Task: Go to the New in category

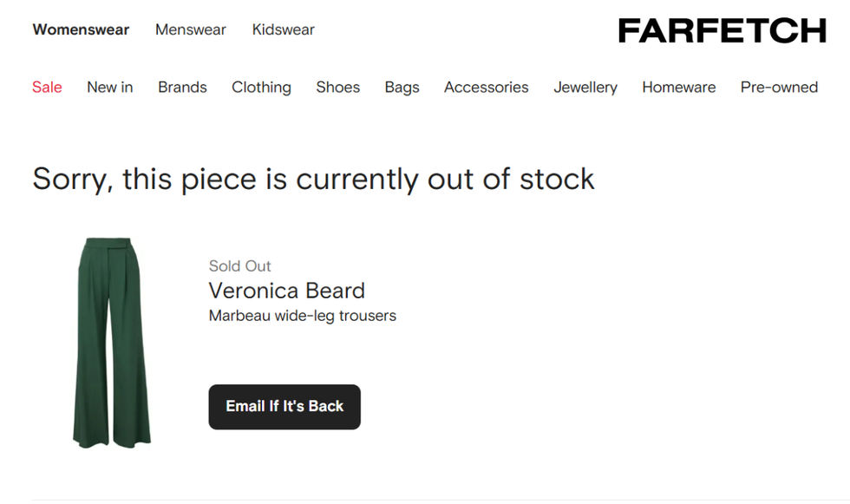Action: [x=109, y=87]
